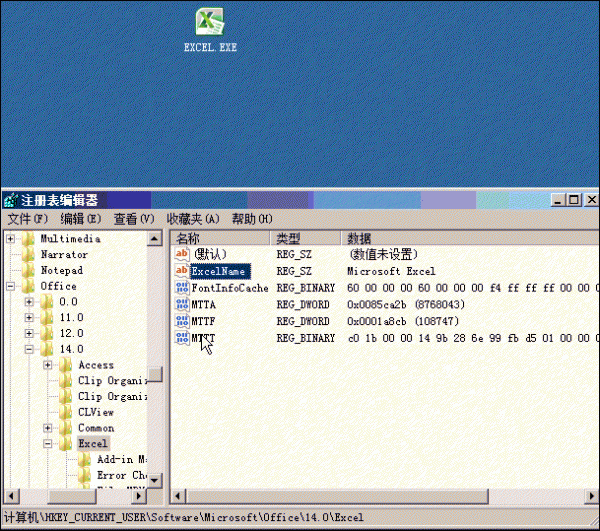Select the MTTT value name
This screenshot has width=600, height=531.
[204, 338]
